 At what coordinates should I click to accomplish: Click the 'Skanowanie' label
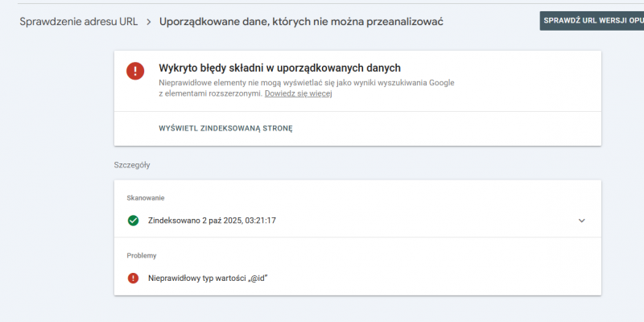pos(145,197)
